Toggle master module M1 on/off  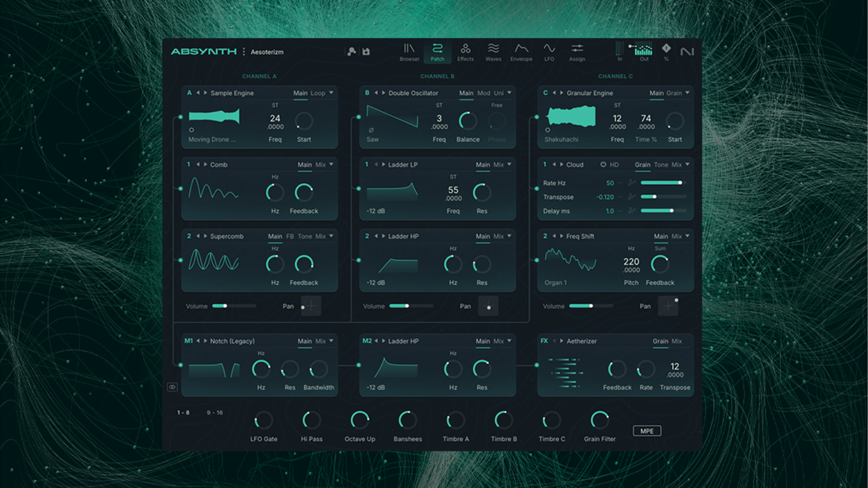188,341
